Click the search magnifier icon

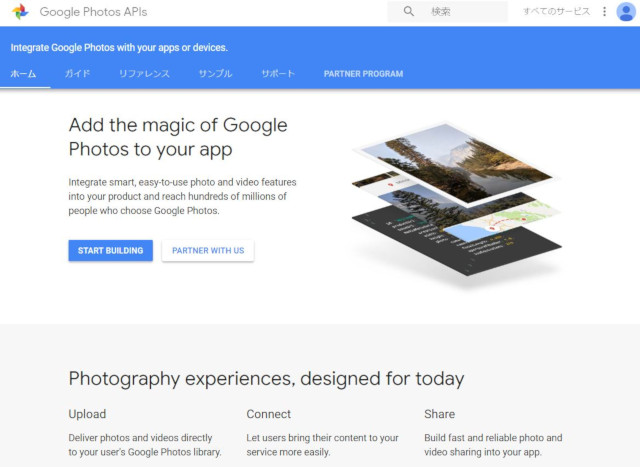point(409,11)
